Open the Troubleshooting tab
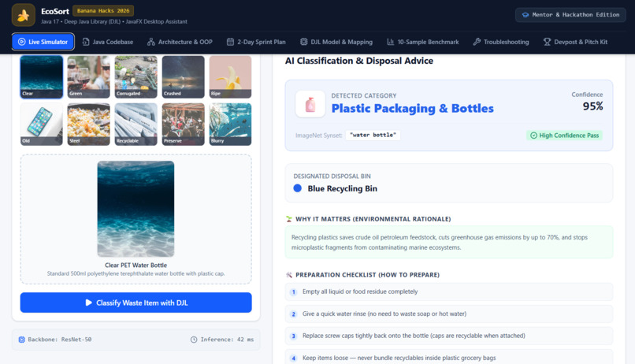 pos(501,42)
